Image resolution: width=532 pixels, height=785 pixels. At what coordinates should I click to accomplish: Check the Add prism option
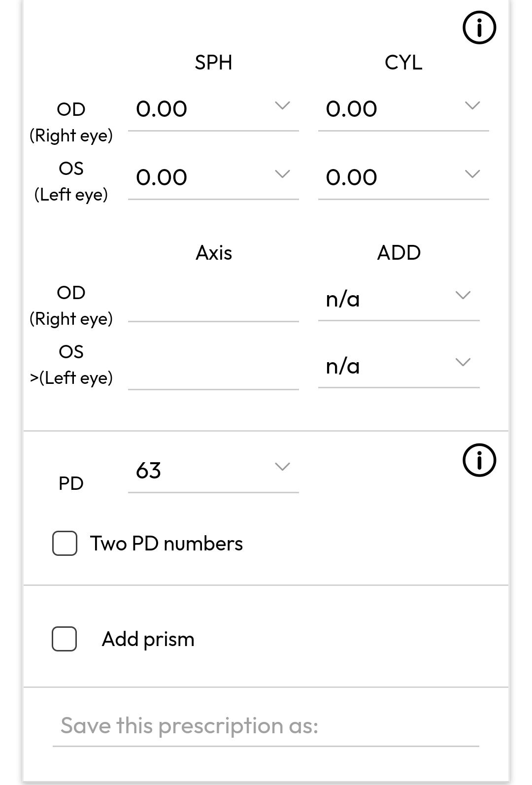point(64,639)
